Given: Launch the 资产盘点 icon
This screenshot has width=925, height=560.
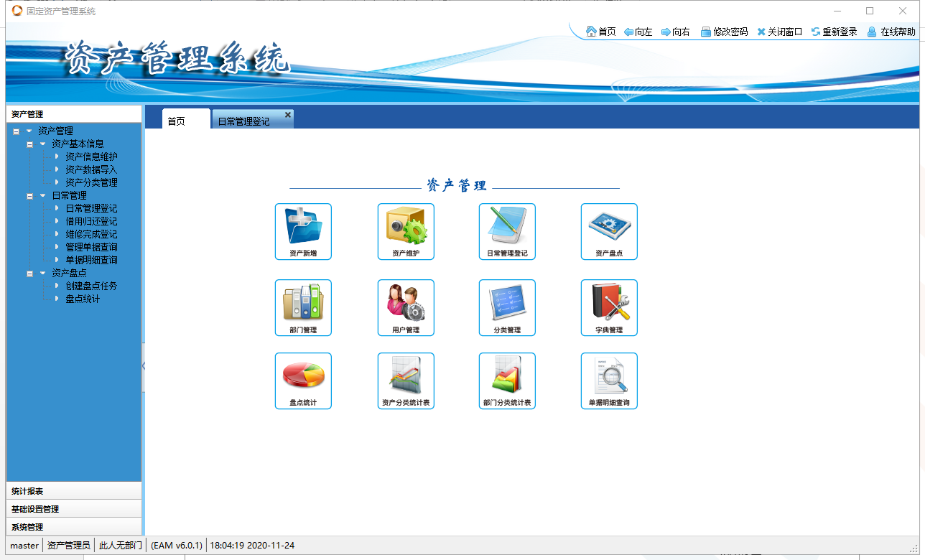Looking at the screenshot, I should 609,227.
